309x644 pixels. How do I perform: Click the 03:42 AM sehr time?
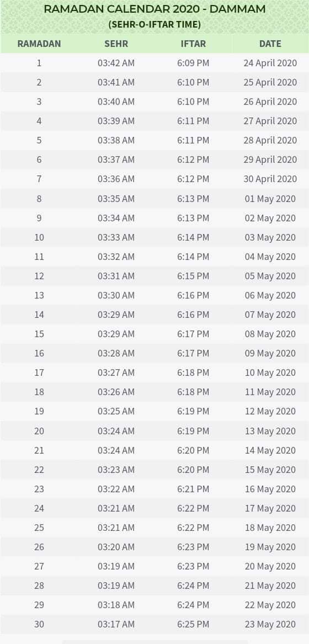pos(116,63)
